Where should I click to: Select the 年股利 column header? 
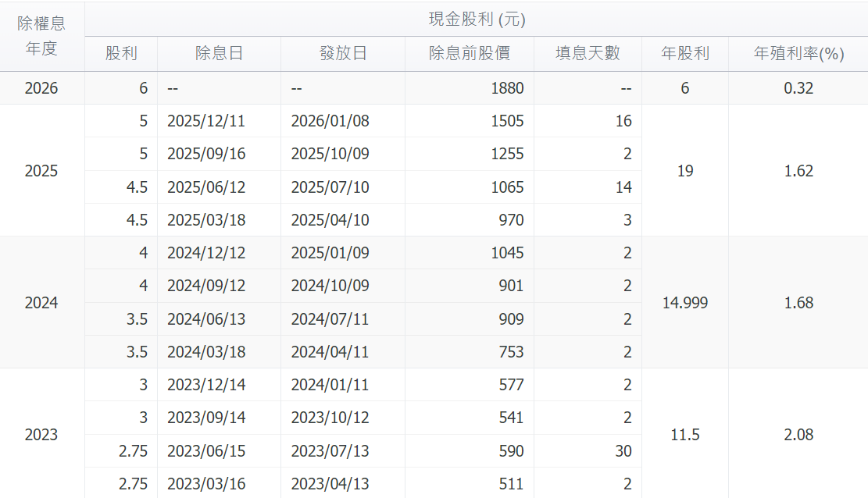684,53
